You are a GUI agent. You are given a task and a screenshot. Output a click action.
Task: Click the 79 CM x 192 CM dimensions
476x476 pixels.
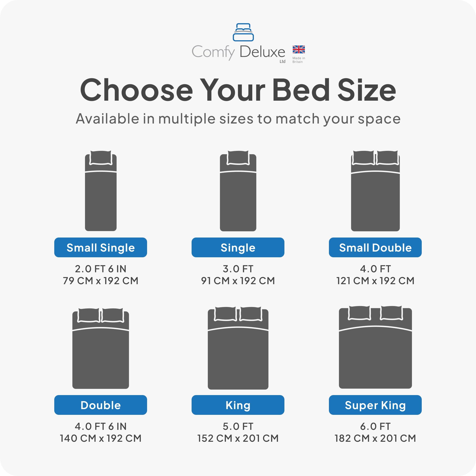pos(100,281)
